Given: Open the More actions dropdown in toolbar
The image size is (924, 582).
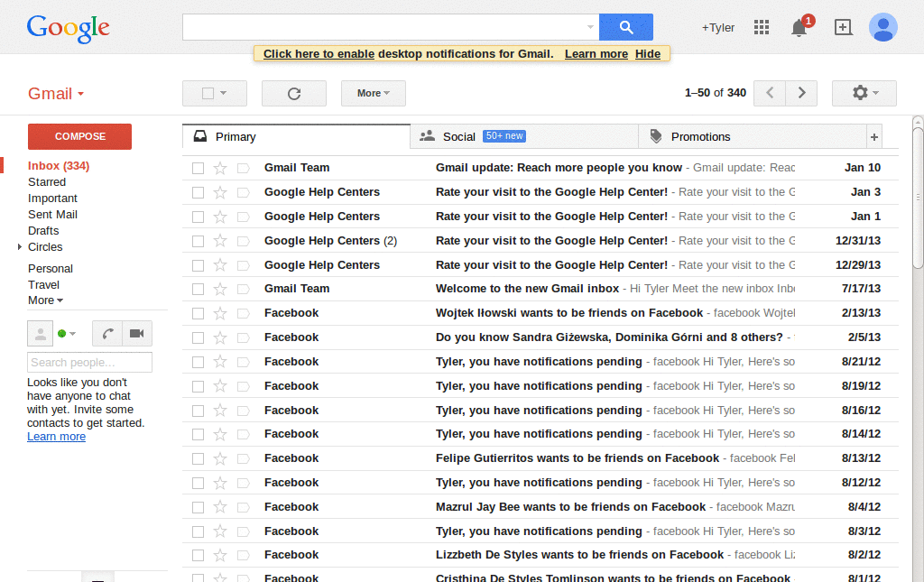Looking at the screenshot, I should tap(373, 93).
